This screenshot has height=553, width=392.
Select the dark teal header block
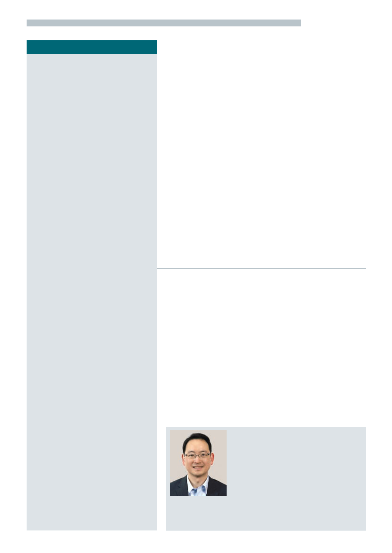pos(92,47)
